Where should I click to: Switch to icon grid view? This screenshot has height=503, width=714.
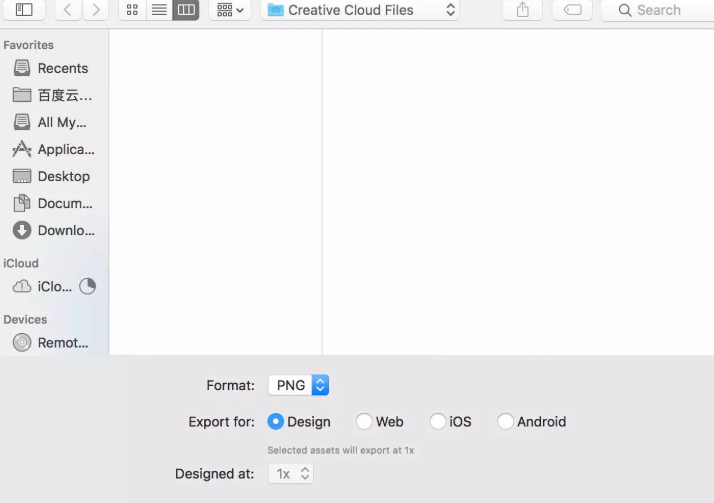(133, 10)
